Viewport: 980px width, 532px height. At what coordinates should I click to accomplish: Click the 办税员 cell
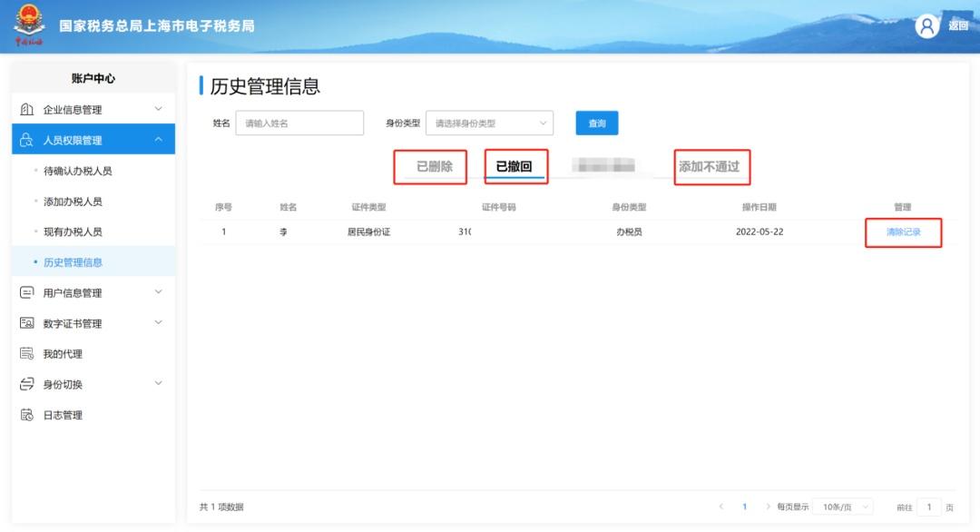[x=629, y=232]
